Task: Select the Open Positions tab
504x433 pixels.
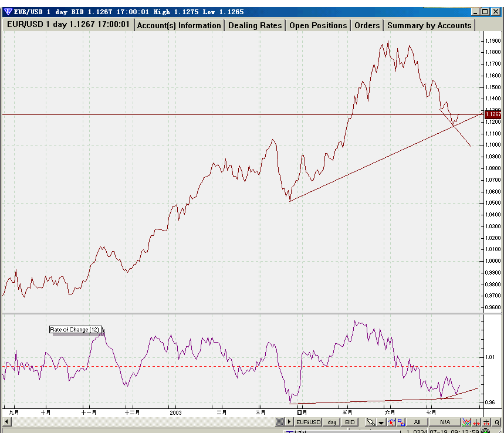Action: click(318, 25)
